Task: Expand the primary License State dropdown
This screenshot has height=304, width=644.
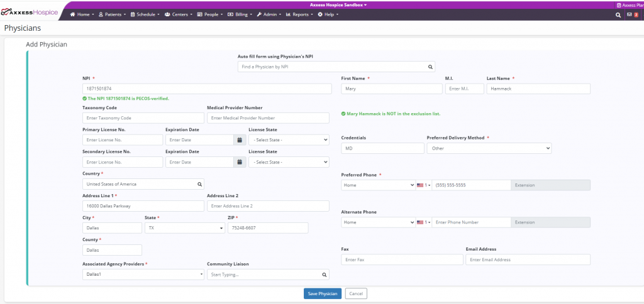Action: pyautogui.click(x=289, y=140)
